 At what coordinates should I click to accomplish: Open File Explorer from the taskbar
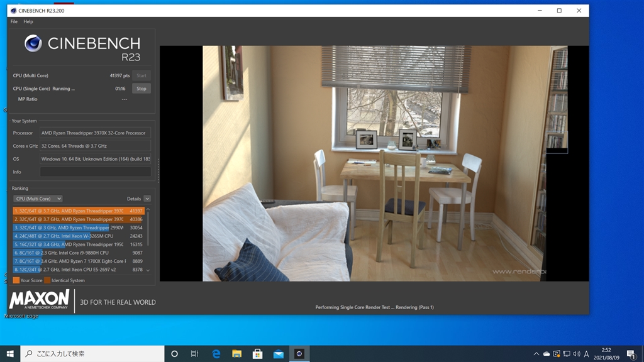236,353
